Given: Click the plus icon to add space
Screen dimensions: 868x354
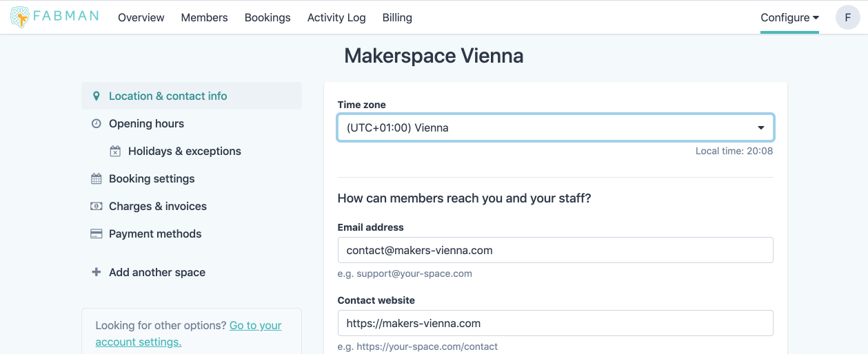Looking at the screenshot, I should (x=97, y=273).
